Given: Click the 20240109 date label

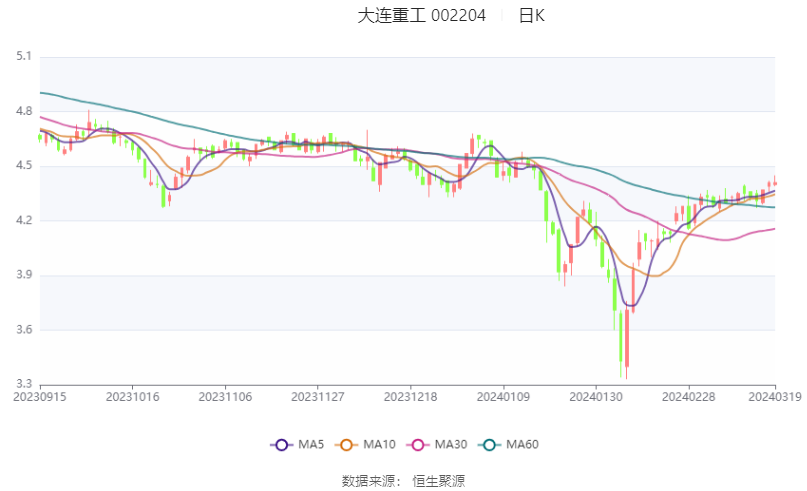Looking at the screenshot, I should click(503, 397).
